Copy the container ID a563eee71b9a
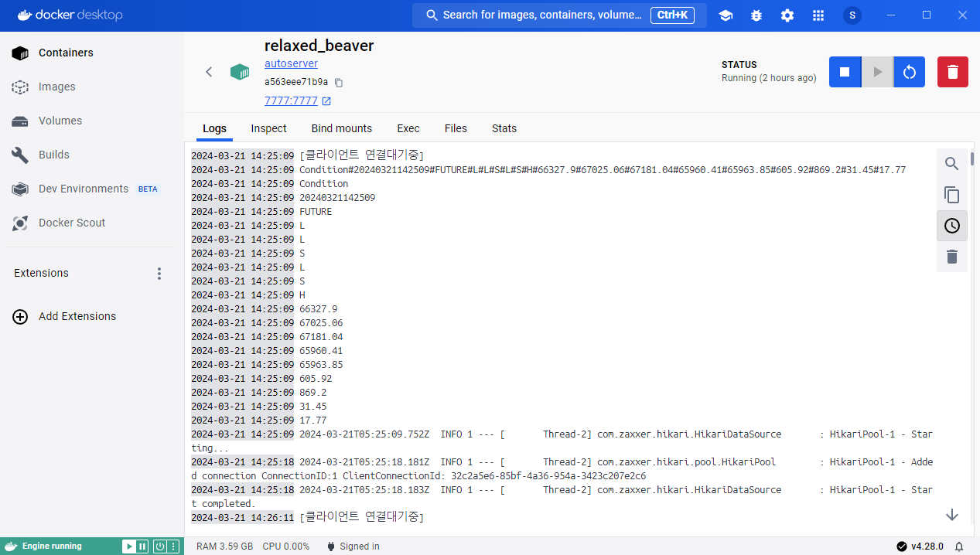The image size is (980, 555). (339, 83)
